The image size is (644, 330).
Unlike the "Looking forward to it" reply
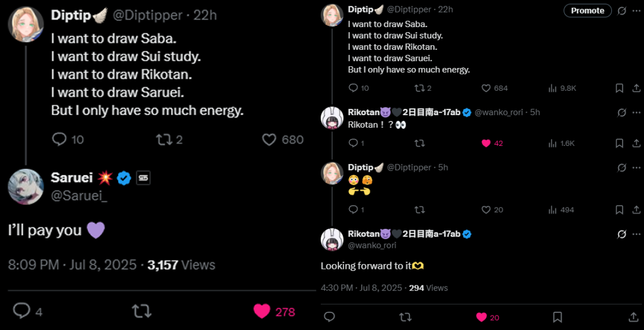(x=481, y=317)
